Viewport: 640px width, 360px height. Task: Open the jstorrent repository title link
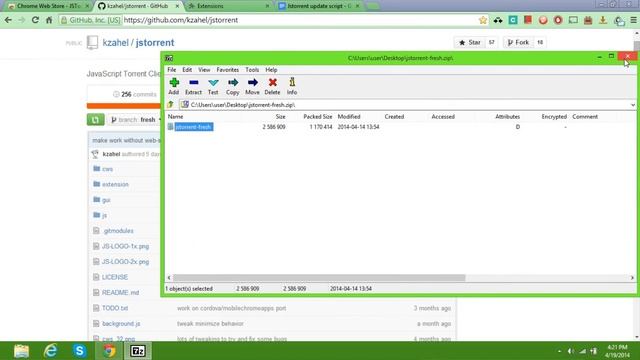155,42
